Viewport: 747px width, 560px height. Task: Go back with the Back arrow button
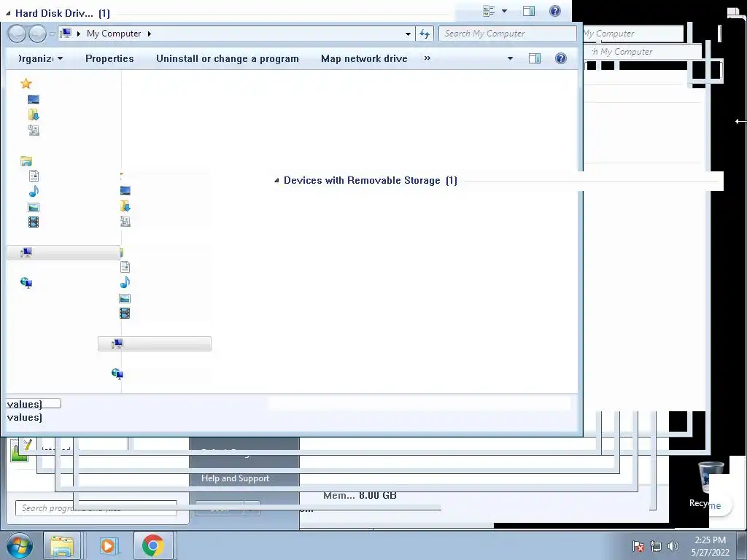pyautogui.click(x=17, y=34)
